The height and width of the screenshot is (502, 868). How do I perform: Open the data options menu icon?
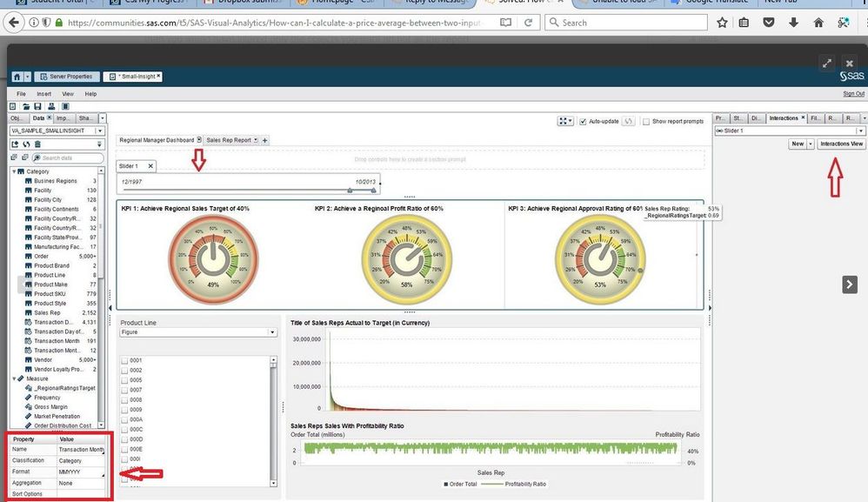[100, 144]
